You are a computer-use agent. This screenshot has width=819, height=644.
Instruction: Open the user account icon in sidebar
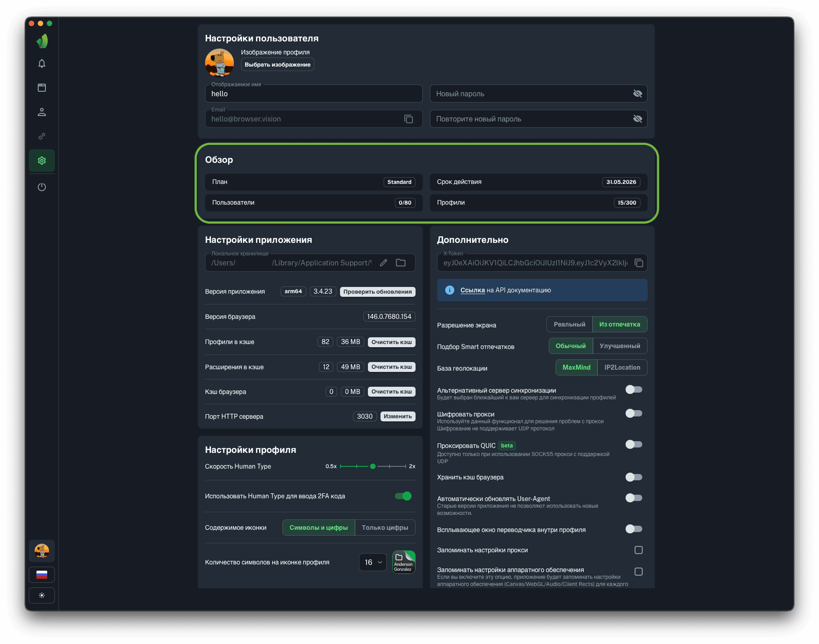coord(42,112)
